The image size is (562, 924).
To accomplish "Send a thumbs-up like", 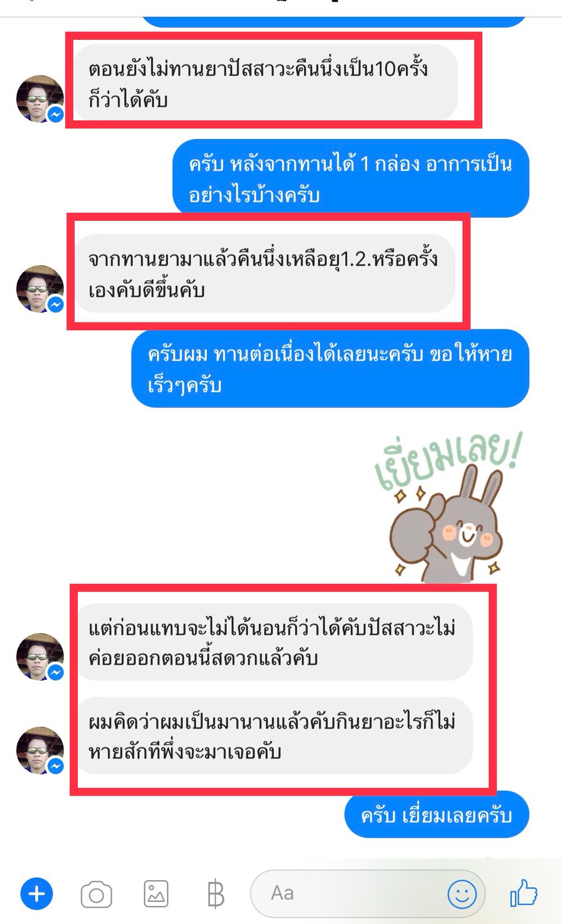I will (524, 893).
